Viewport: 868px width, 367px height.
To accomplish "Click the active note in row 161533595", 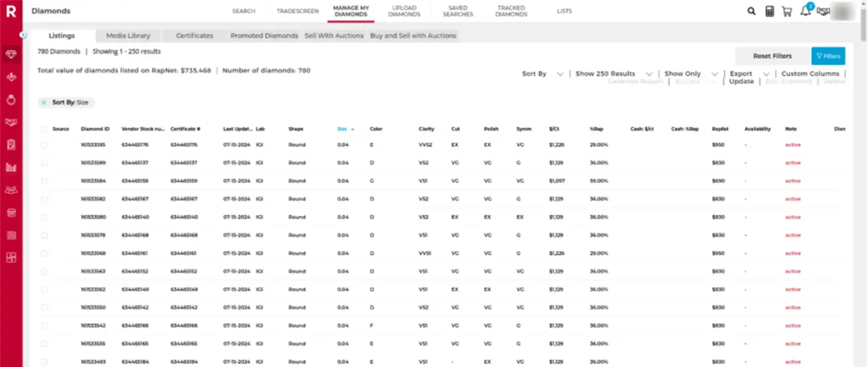I will pos(793,145).
